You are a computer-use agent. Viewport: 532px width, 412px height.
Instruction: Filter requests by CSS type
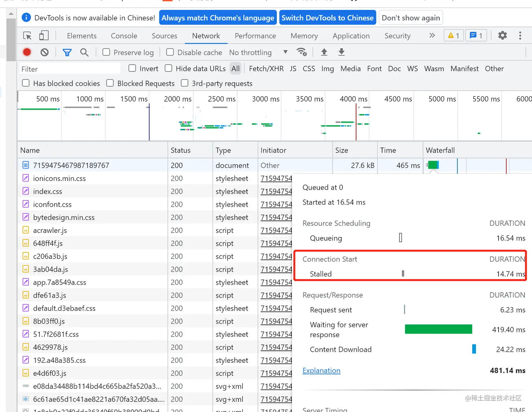pyautogui.click(x=309, y=69)
